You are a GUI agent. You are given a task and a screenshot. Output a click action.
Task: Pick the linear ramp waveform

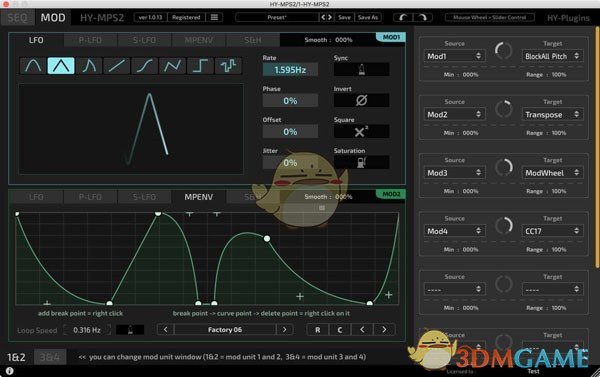(117, 66)
